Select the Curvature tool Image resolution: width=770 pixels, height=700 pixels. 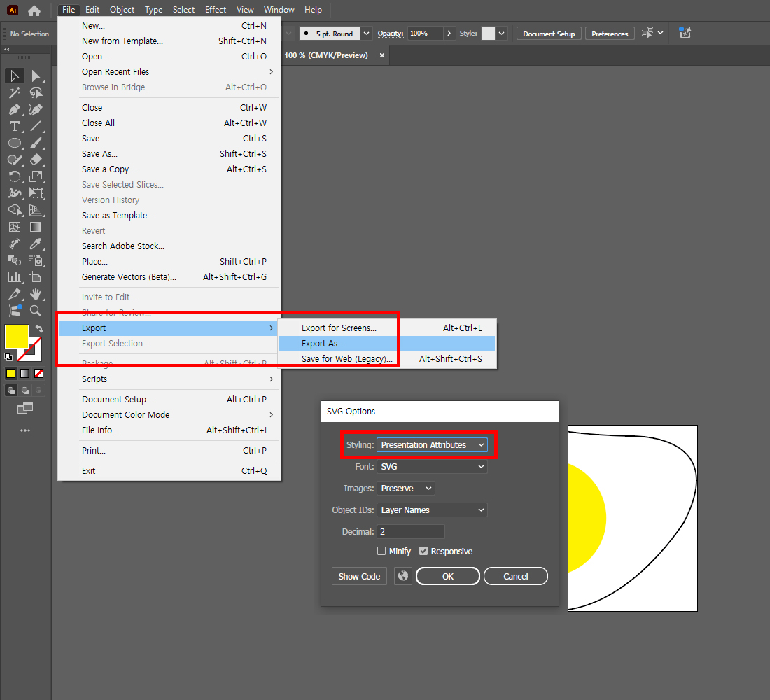(x=36, y=109)
